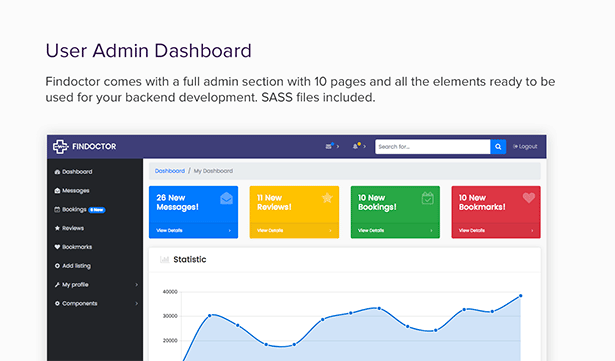This screenshot has width=615, height=361.
Task: Click the Dashboard breadcrumb link
Action: (x=170, y=171)
